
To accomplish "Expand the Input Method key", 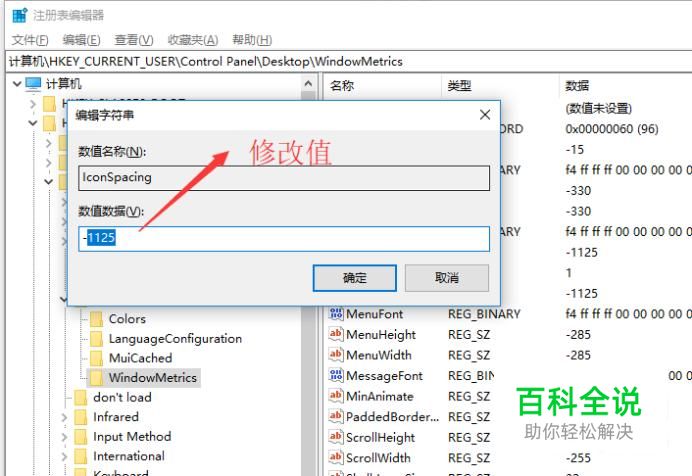I will pyautogui.click(x=64, y=437).
